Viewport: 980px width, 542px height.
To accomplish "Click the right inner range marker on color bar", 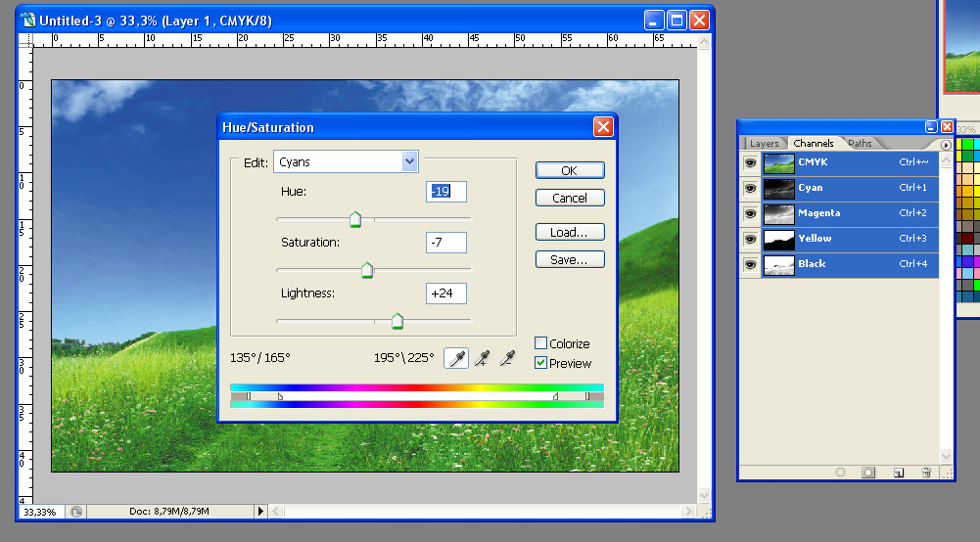I will pos(555,396).
